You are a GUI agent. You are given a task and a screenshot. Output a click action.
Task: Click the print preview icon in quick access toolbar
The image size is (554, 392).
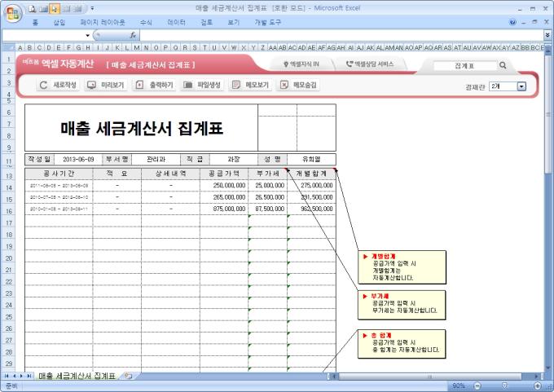(33, 8)
